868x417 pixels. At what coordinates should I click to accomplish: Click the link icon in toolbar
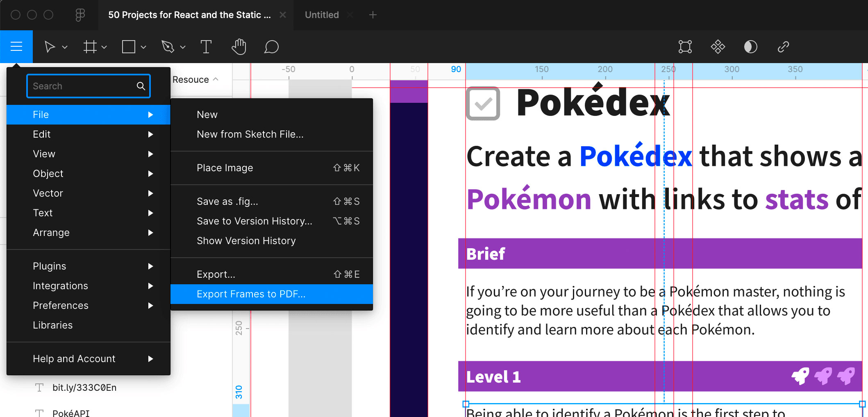pyautogui.click(x=783, y=47)
